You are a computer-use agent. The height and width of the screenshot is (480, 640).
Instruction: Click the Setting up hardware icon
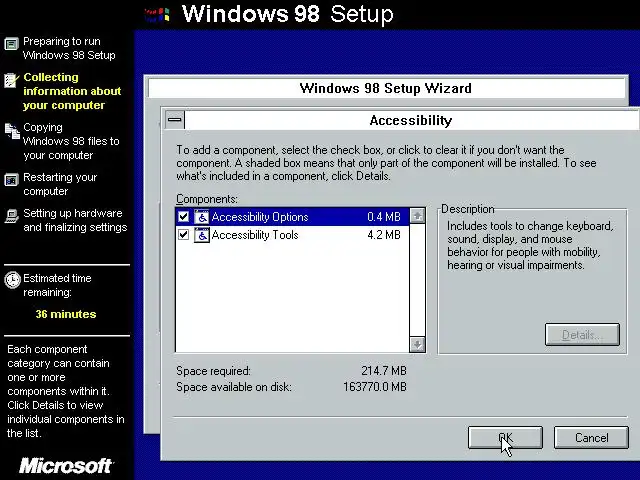11,216
